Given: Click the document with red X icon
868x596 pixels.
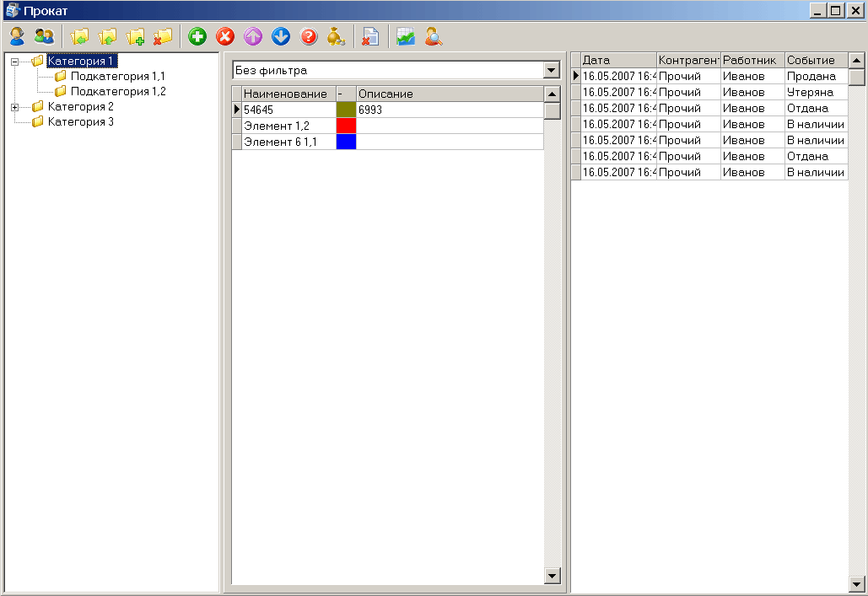Looking at the screenshot, I should tap(370, 36).
